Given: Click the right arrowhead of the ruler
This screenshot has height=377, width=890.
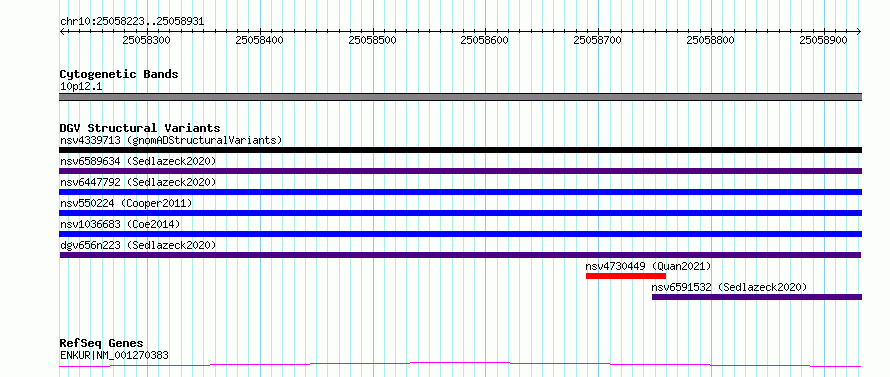Looking at the screenshot, I should pos(859,31).
